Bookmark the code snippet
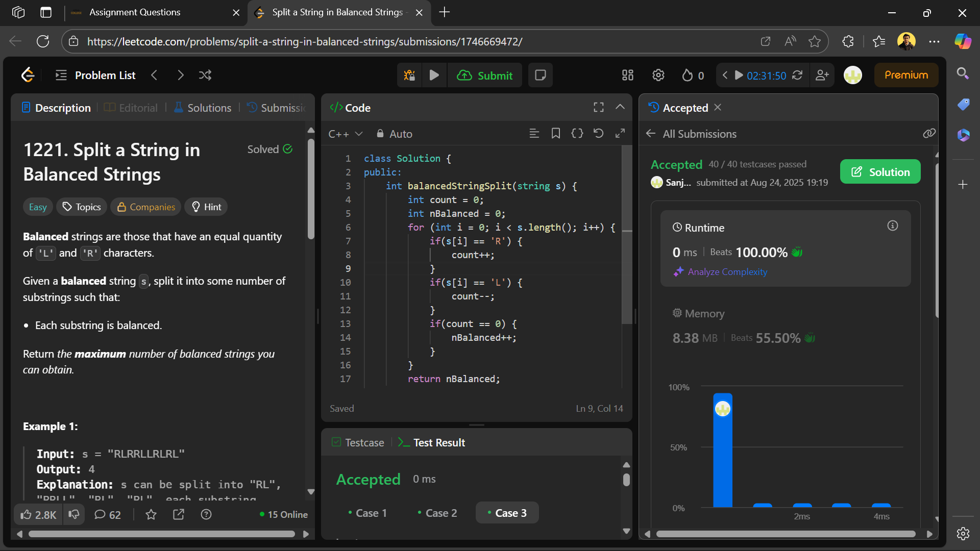This screenshot has width=980, height=551. click(556, 134)
